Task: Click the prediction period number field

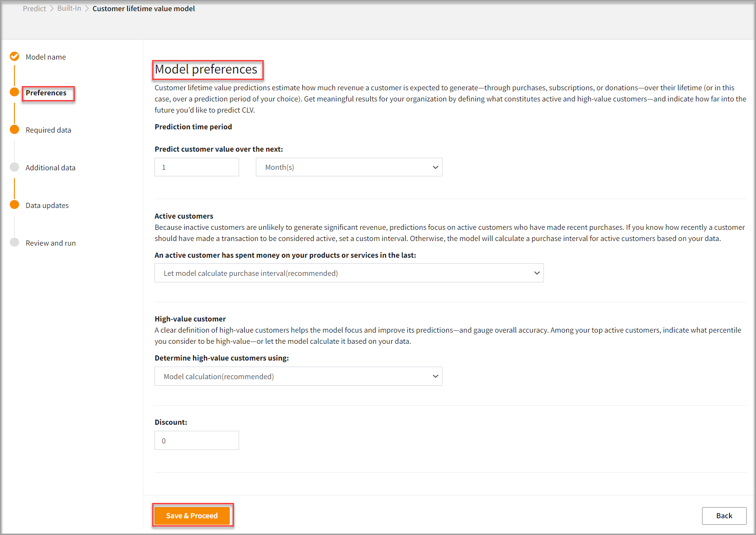Action: coord(197,167)
